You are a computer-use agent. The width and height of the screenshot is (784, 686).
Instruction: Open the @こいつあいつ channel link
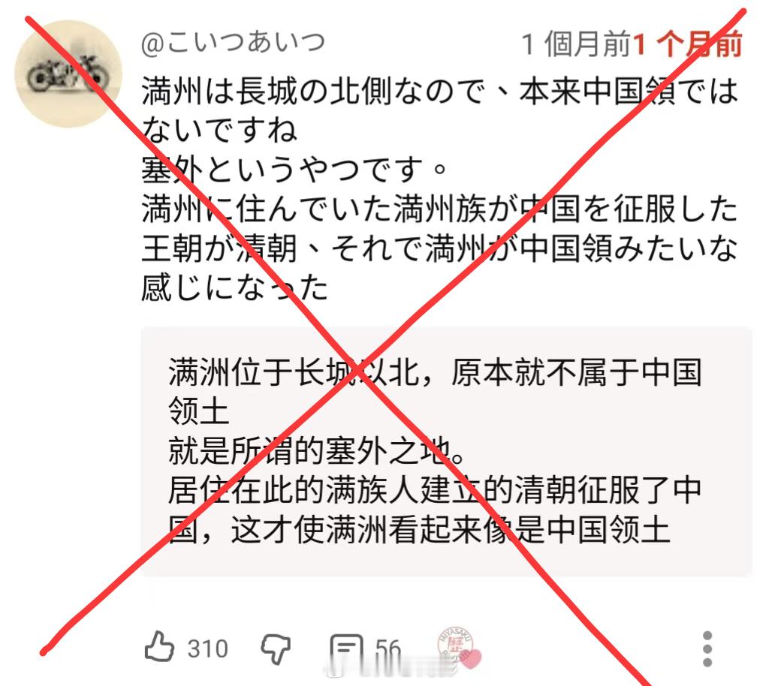coord(233,43)
